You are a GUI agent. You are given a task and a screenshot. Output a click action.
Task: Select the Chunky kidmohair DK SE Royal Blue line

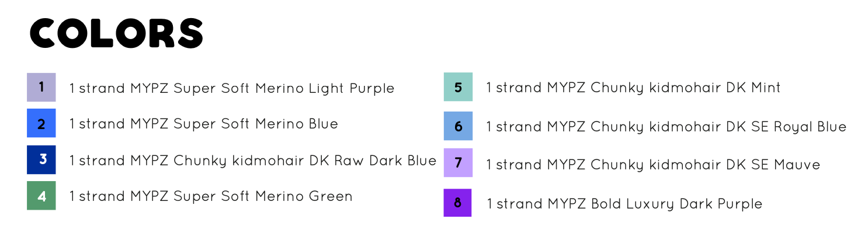(x=666, y=126)
